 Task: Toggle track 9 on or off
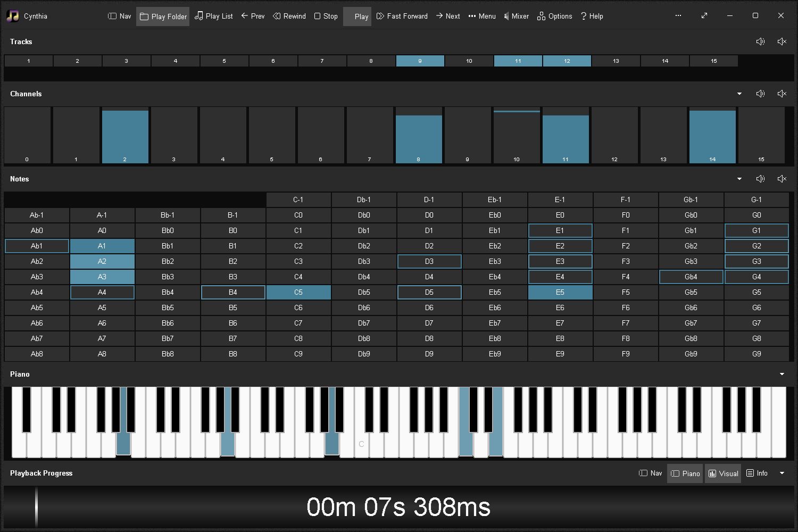coord(420,61)
